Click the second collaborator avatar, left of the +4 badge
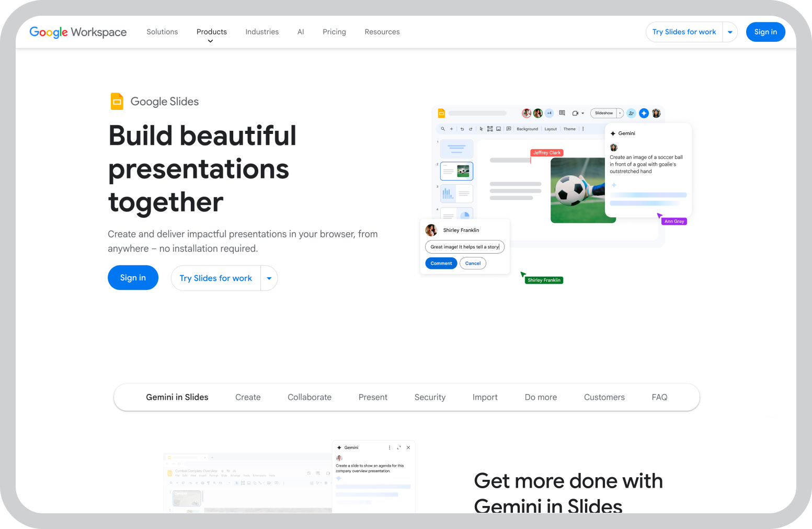The image size is (812, 529). pos(538,113)
